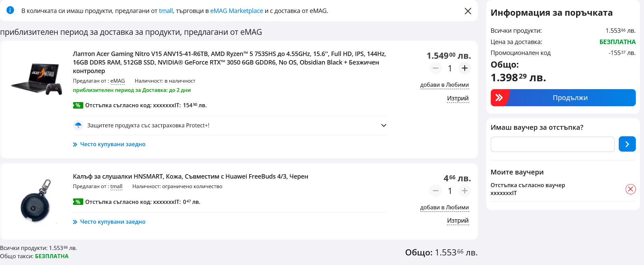644x265 pixels.
Task: Open the eMAG Marketplace link
Action: (237, 11)
